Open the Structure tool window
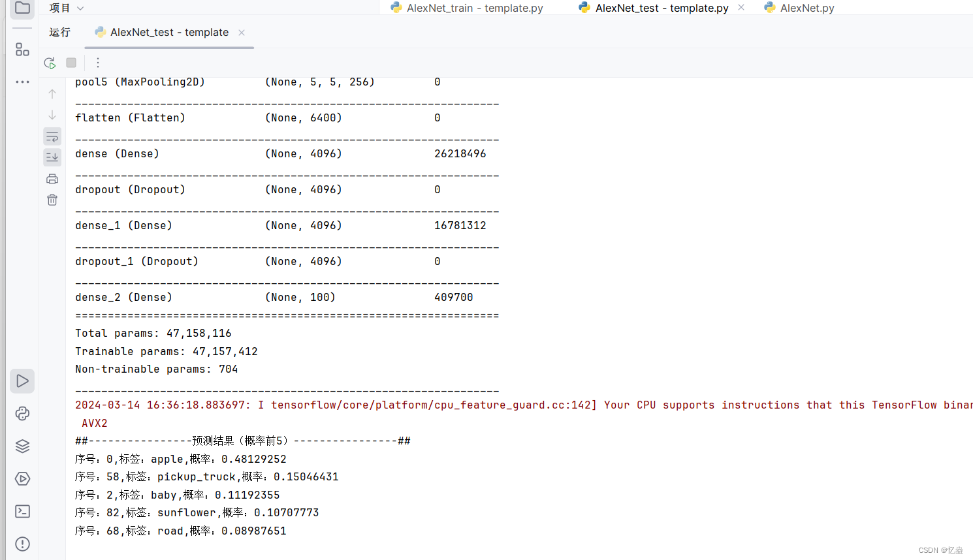 22,49
